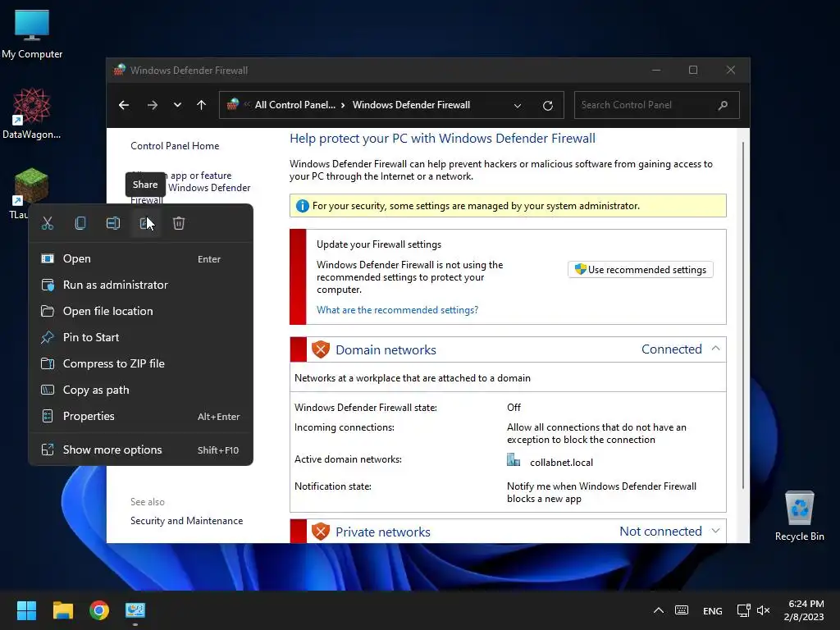This screenshot has width=840, height=630.
Task: Click the Share icon in context menu
Action: [x=146, y=223]
